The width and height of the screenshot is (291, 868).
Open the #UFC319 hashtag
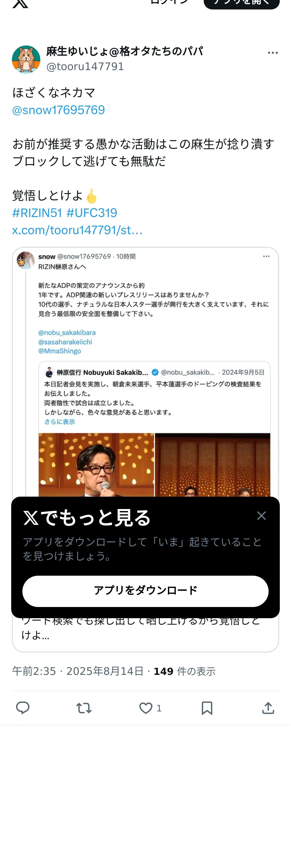(92, 213)
